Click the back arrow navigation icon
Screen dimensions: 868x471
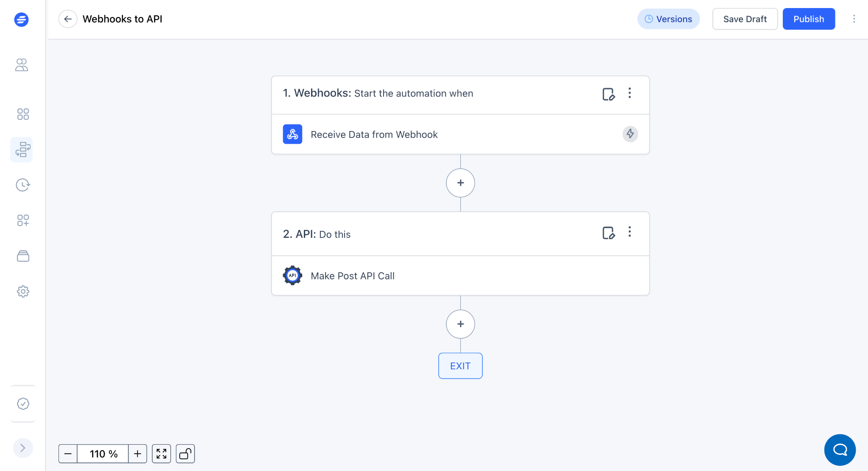tap(67, 19)
